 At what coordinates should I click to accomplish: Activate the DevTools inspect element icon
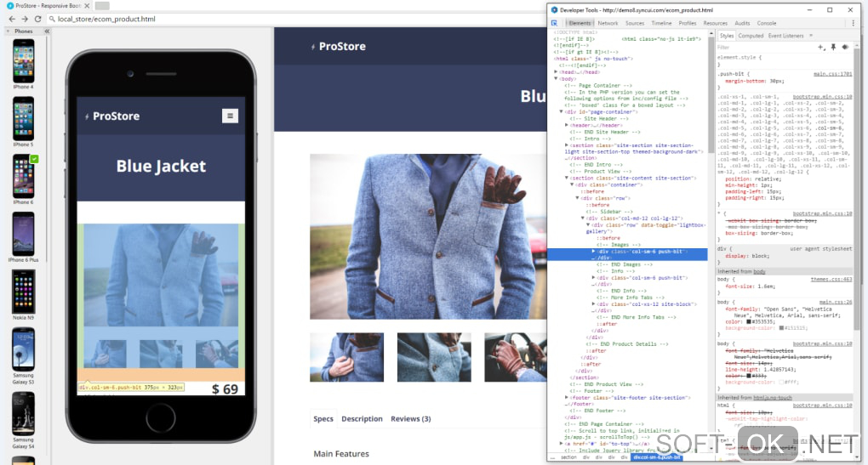click(554, 23)
